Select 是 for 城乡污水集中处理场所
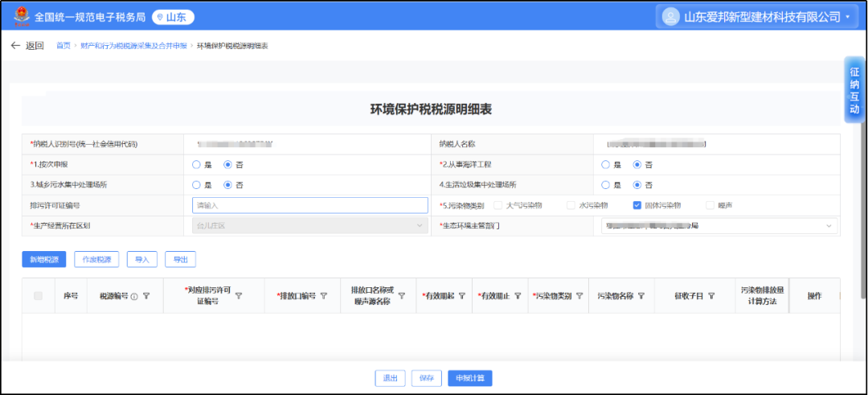This screenshot has width=868, height=395. (x=195, y=185)
